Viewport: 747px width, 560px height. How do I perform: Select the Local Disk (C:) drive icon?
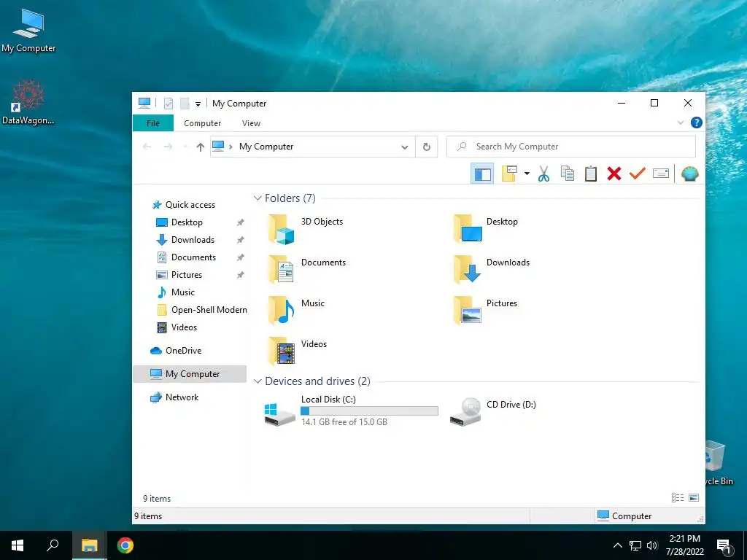[279, 414]
